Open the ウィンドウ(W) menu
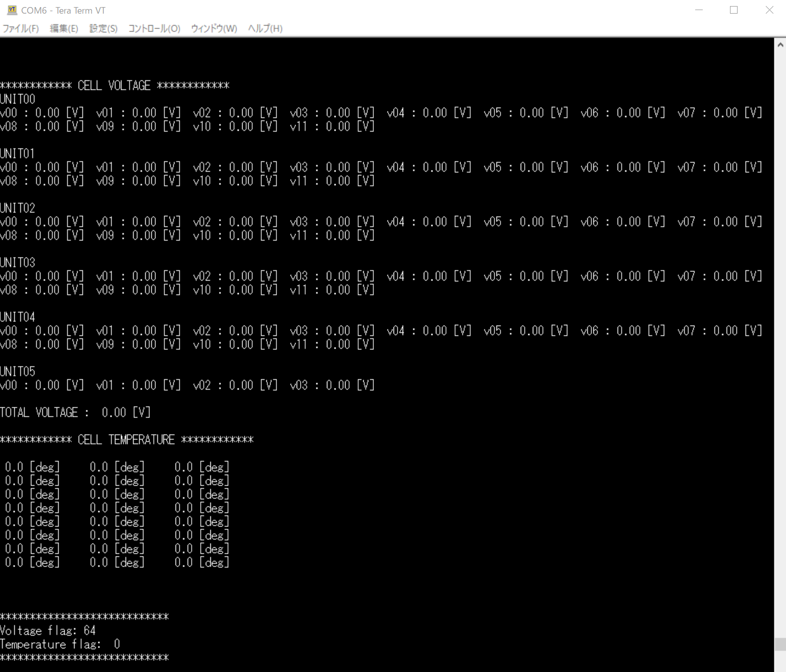Image resolution: width=786 pixels, height=672 pixels. click(214, 28)
